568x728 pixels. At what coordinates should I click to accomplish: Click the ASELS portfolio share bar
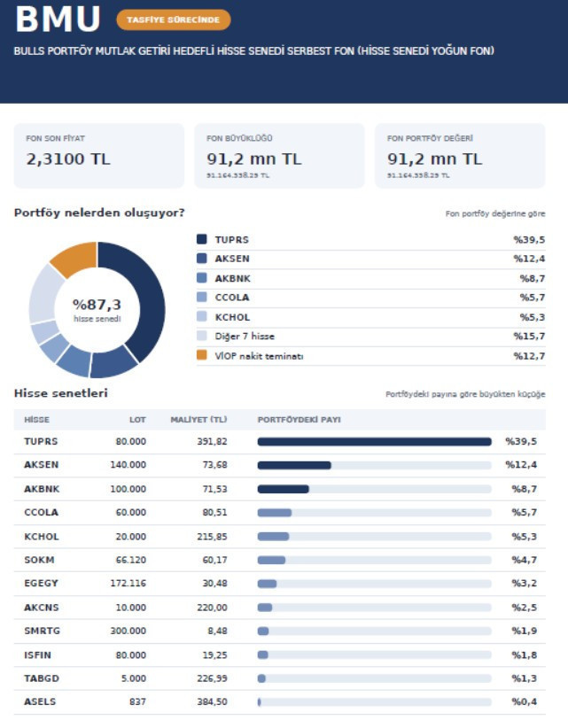point(374,702)
